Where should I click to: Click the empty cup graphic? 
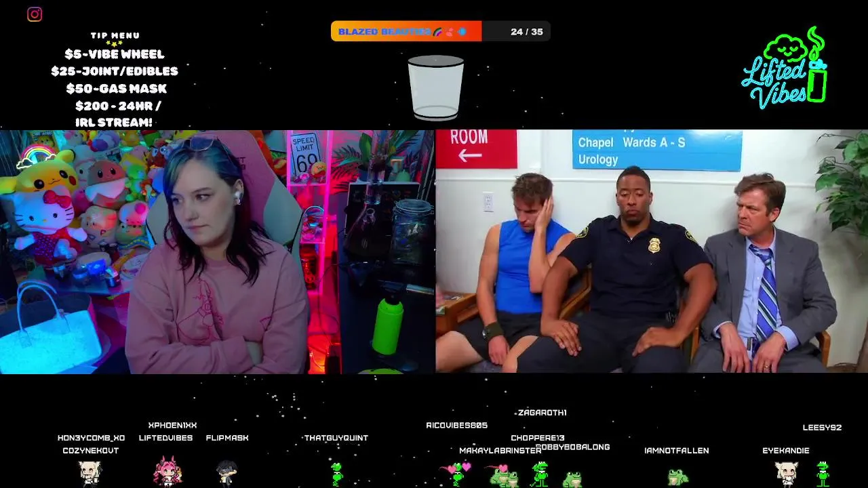436,88
